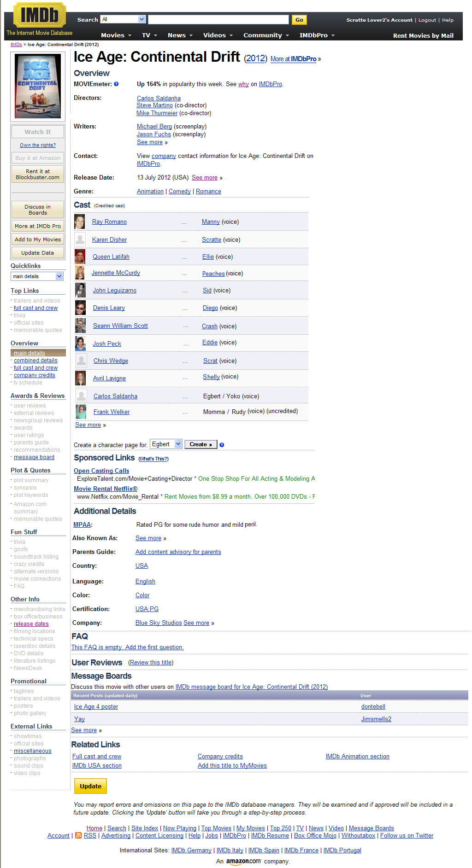Click the Add to My Movies button
Viewport: 472px width, 868px height.
click(x=38, y=239)
